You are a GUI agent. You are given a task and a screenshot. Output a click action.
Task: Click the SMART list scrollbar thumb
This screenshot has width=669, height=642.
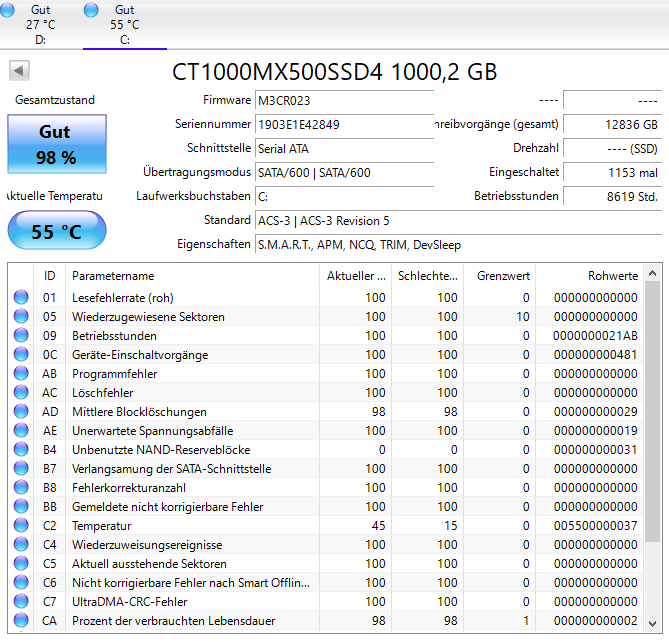tap(652, 412)
